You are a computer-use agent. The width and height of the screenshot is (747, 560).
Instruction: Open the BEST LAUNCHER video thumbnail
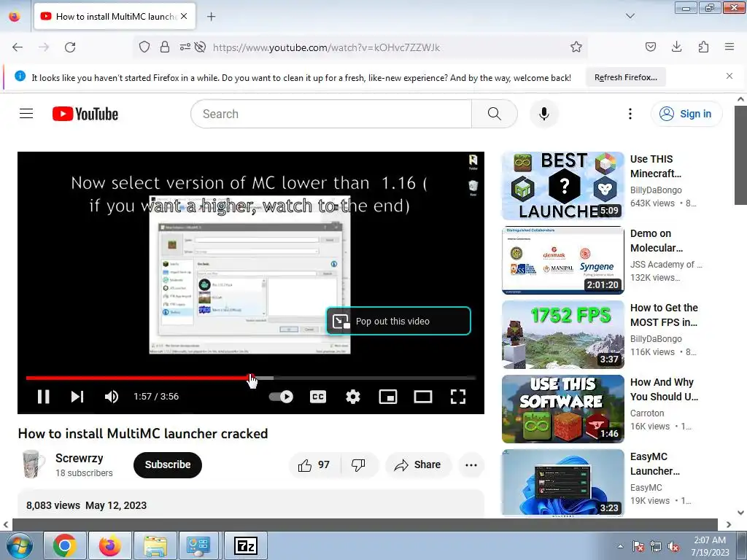(x=562, y=186)
